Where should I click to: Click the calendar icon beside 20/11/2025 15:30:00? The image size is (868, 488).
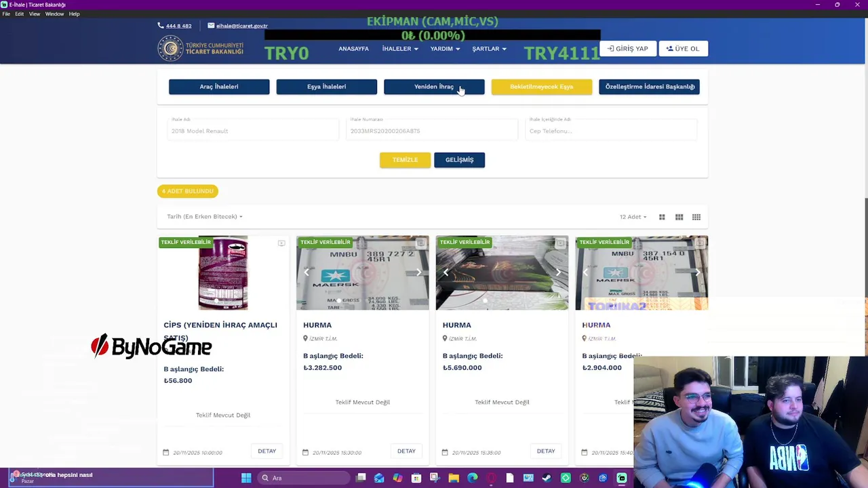[305, 452]
